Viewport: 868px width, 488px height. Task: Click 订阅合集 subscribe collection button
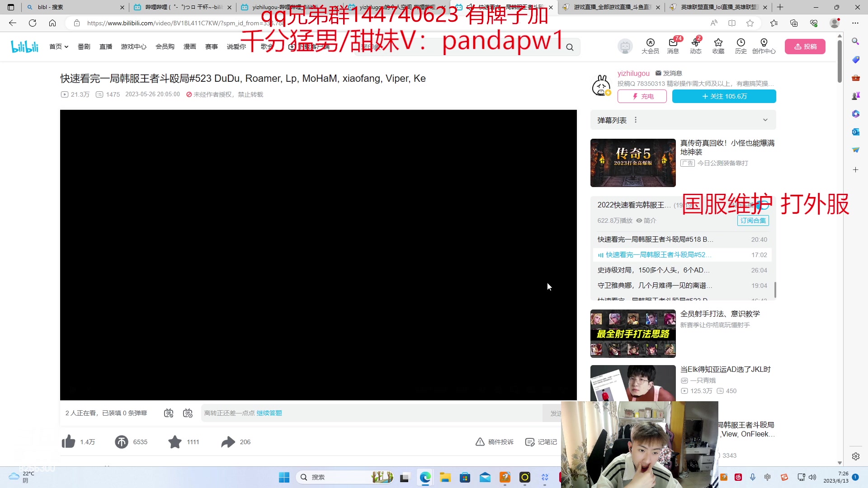(x=752, y=221)
